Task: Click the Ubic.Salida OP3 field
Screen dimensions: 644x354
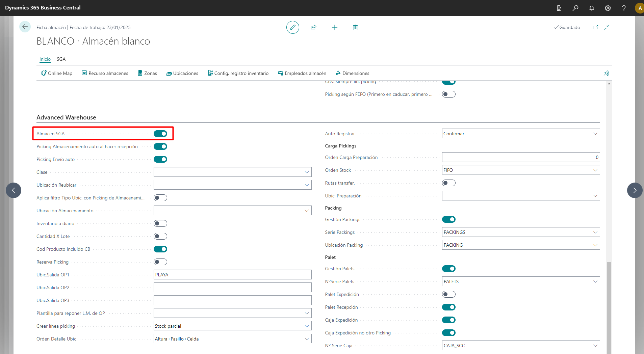Action: tap(232, 300)
